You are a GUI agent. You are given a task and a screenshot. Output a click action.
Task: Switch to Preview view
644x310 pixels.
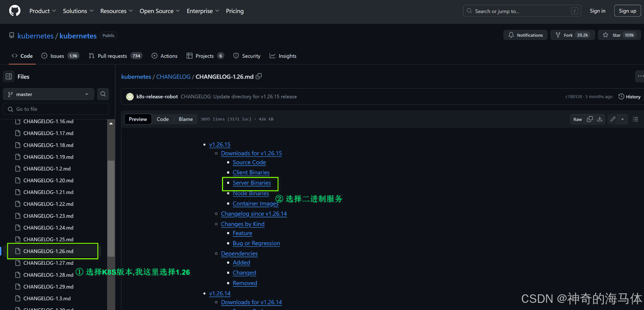point(138,119)
